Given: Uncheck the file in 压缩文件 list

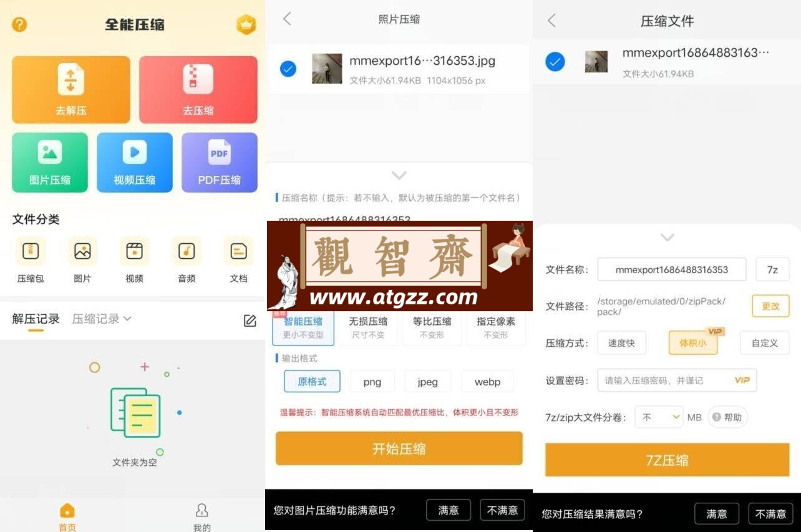Looking at the screenshot, I should click(555, 62).
